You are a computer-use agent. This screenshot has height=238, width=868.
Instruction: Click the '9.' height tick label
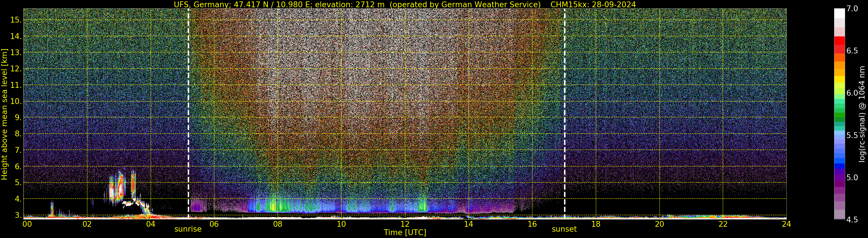pos(18,118)
